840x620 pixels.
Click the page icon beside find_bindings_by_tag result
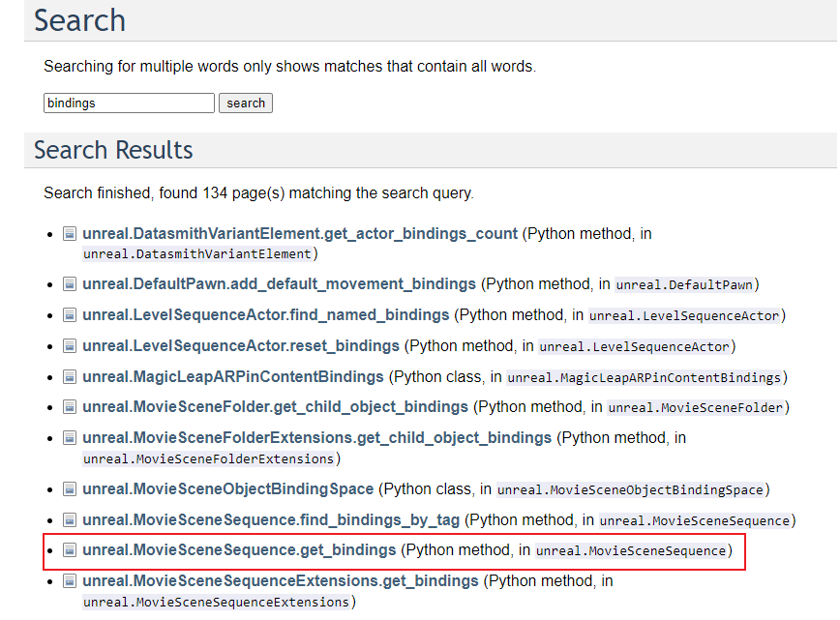[x=70, y=520]
